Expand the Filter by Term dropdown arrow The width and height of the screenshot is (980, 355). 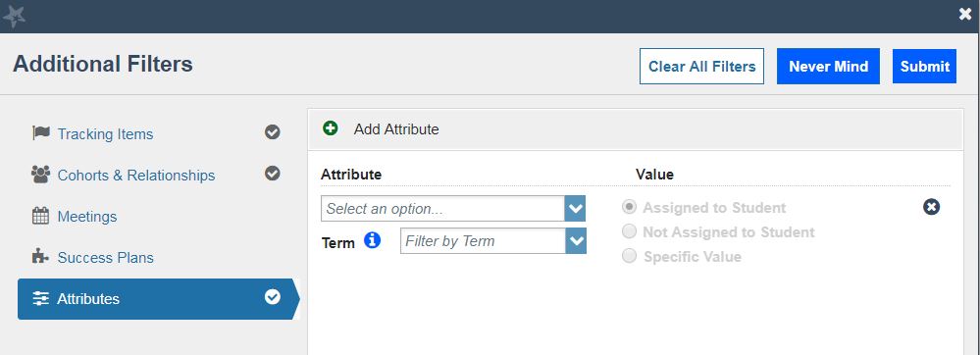tap(576, 240)
